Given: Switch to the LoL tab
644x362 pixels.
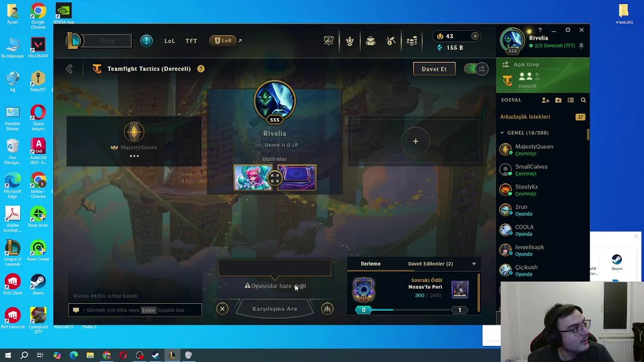Looking at the screenshot, I should (x=170, y=41).
